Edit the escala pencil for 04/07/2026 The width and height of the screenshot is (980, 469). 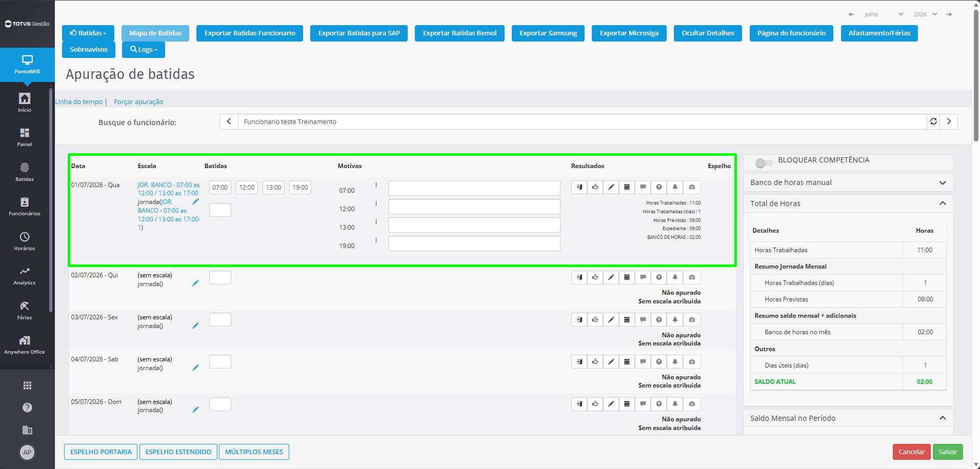(195, 368)
